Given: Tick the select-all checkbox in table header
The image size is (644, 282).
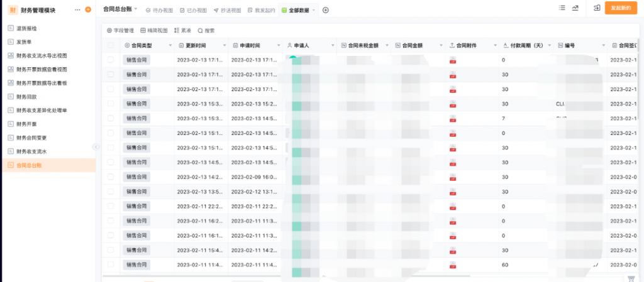Looking at the screenshot, I should pos(111,46).
